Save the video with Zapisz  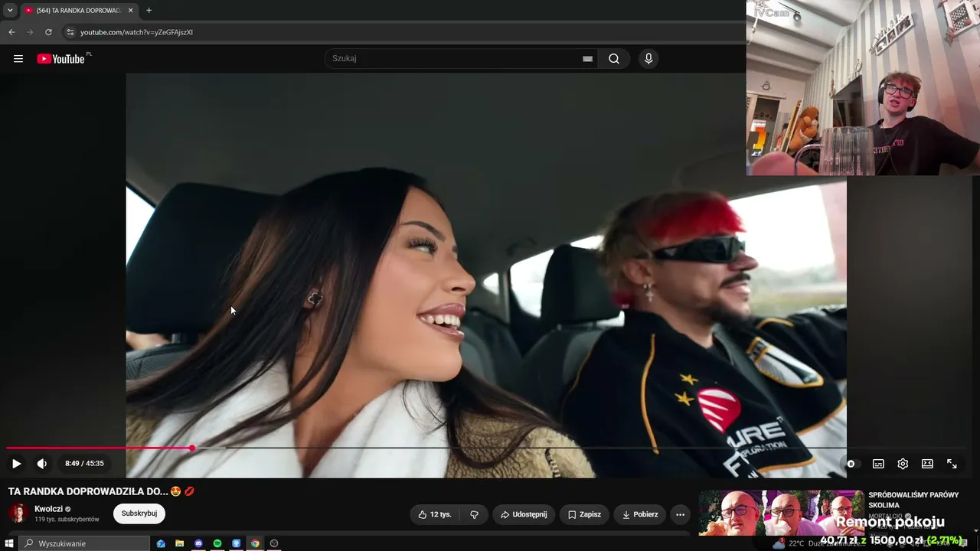point(583,514)
